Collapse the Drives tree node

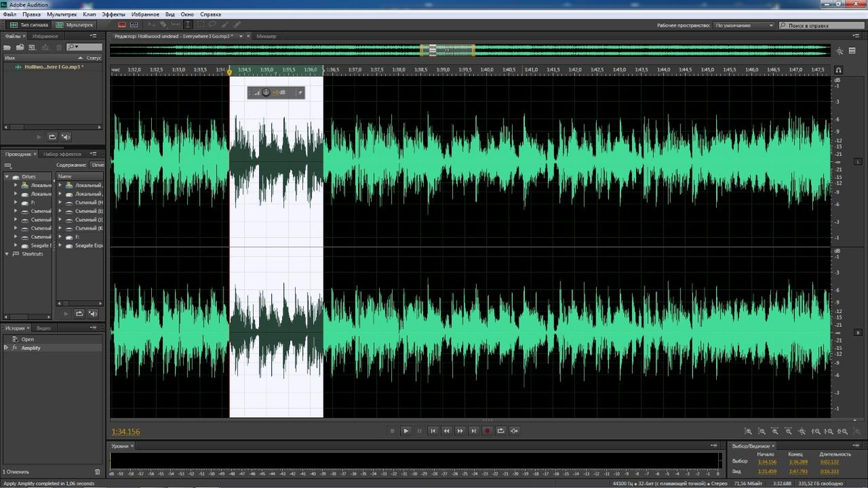click(x=7, y=176)
